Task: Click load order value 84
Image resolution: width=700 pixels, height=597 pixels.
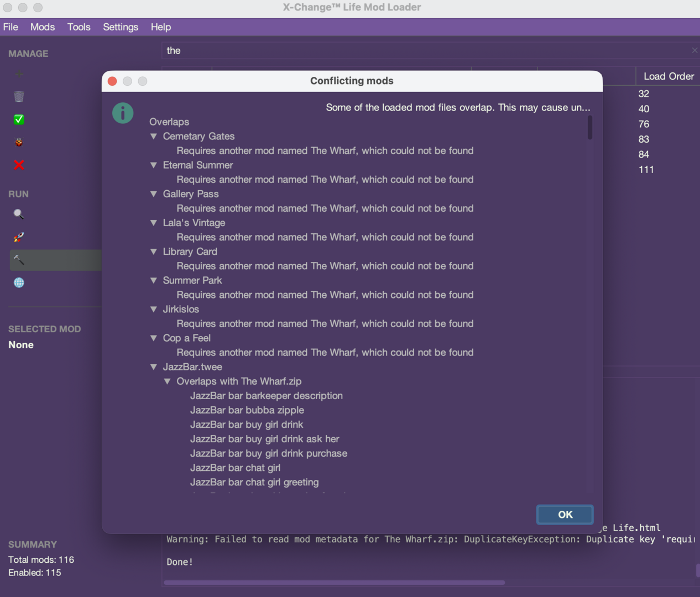Action: 644,154
